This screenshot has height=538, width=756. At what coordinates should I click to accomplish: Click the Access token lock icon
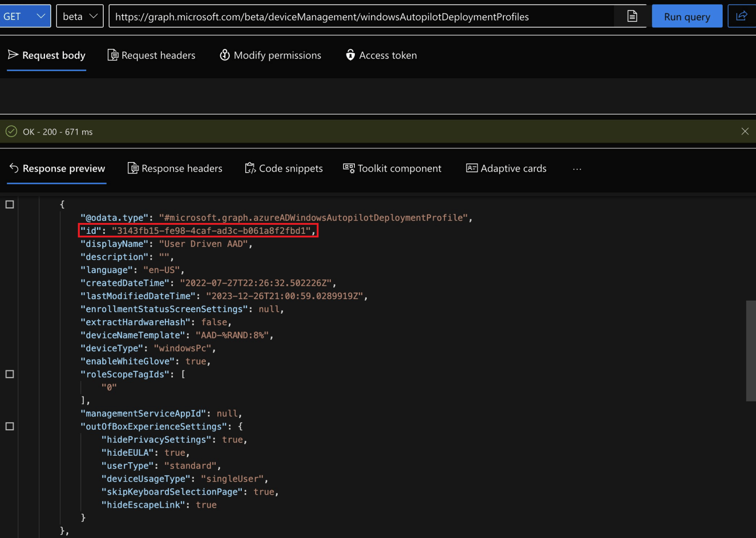click(350, 55)
